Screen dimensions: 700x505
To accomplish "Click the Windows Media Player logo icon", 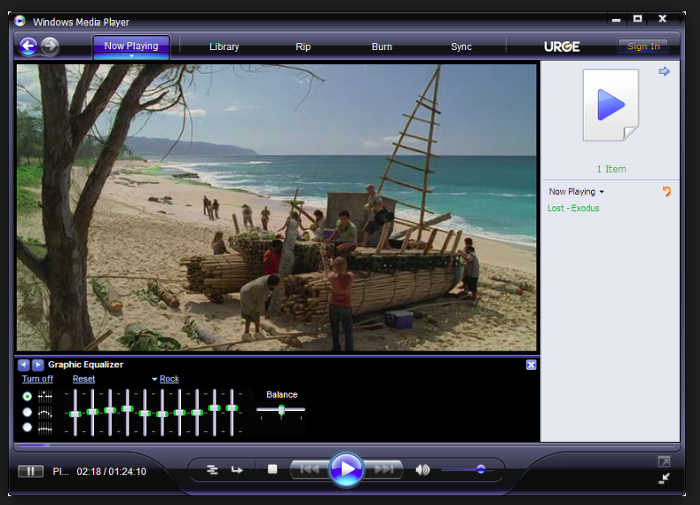I will click(20, 21).
